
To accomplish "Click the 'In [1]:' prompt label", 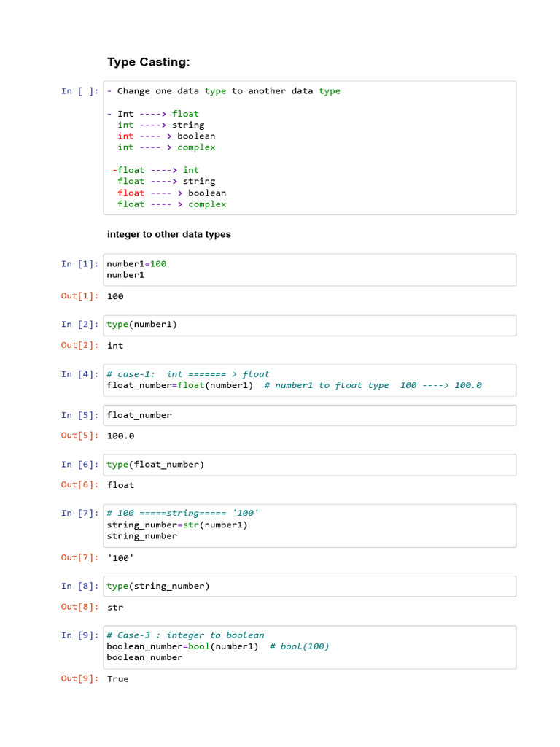I will 79,264.
